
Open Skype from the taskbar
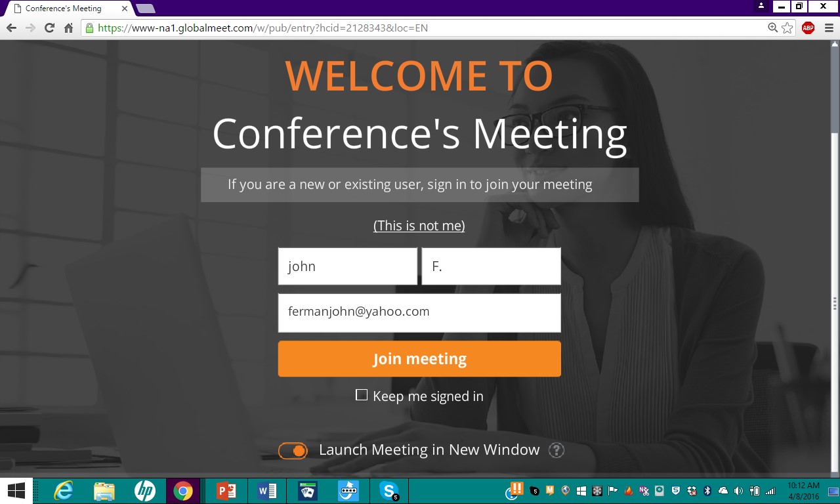[389, 491]
